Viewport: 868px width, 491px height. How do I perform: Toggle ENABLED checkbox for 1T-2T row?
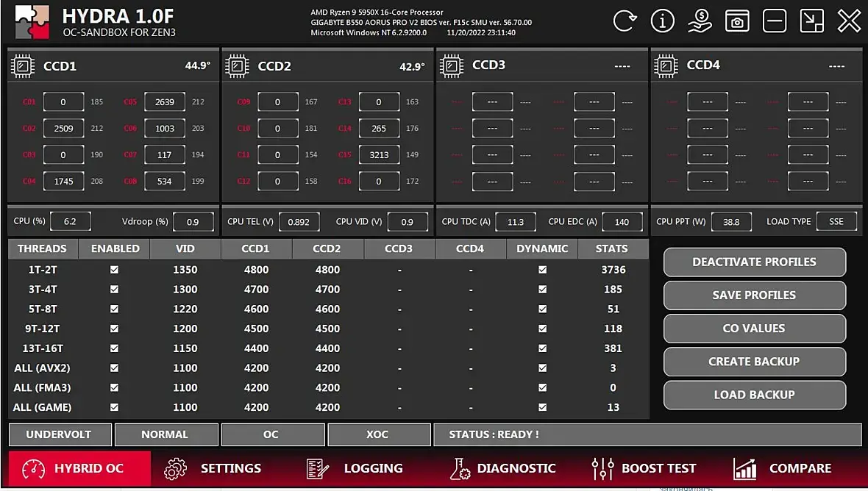click(114, 270)
